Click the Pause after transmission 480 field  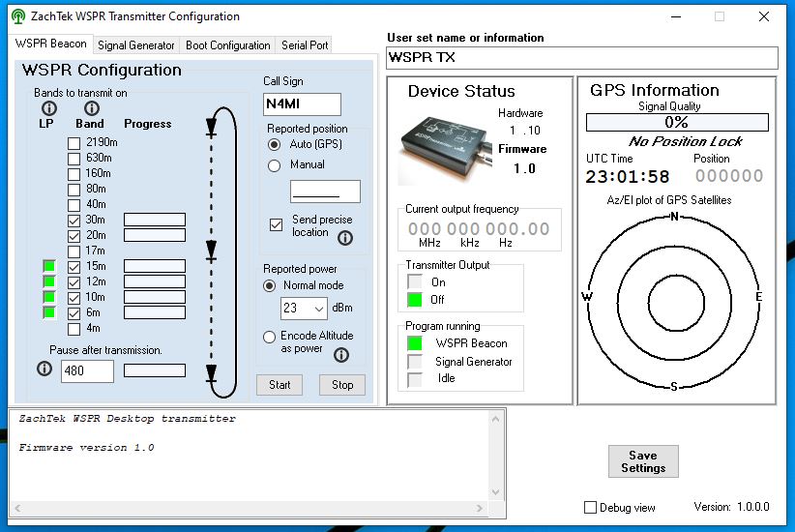pyautogui.click(x=87, y=371)
